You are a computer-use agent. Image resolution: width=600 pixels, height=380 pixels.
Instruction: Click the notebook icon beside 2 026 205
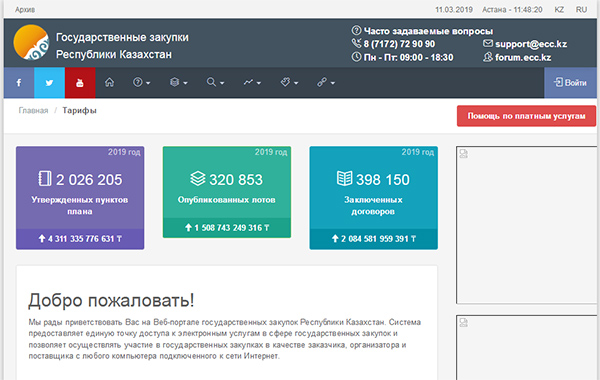point(45,179)
